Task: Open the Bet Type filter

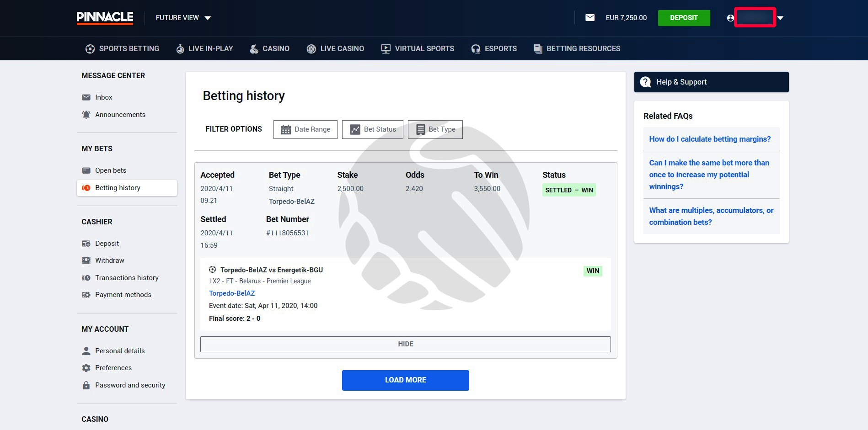Action: (x=435, y=129)
